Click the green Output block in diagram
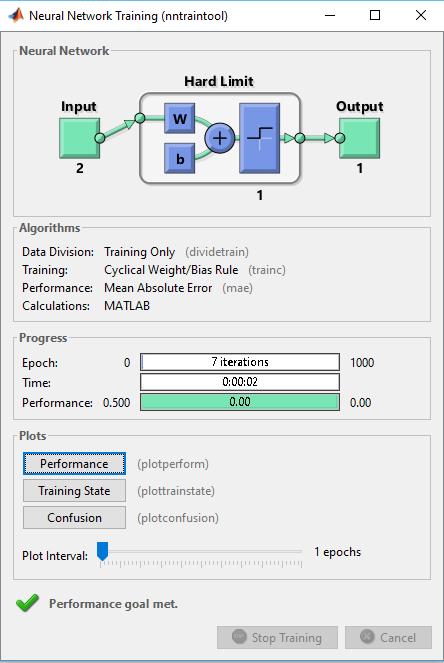The image size is (444, 663). click(x=359, y=138)
